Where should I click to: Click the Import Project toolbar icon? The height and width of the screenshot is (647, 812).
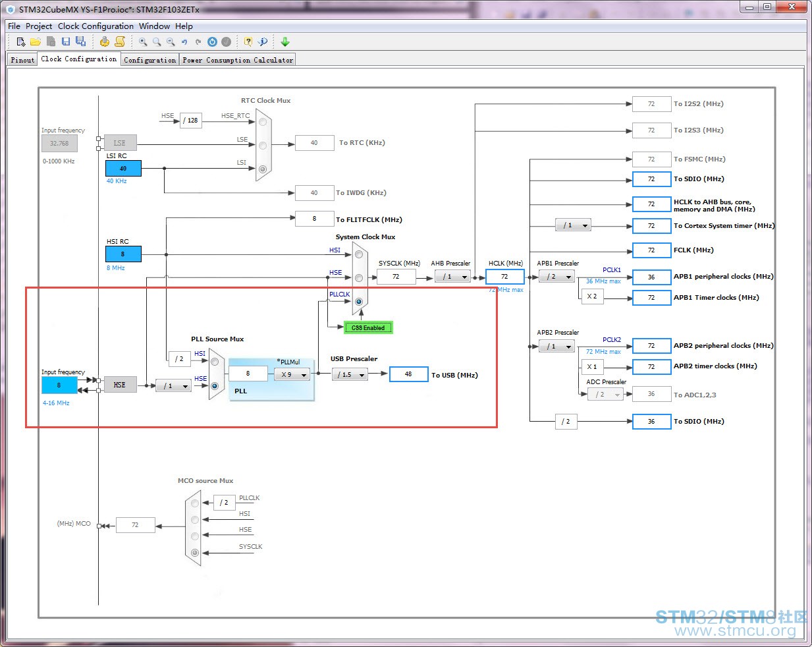click(51, 42)
